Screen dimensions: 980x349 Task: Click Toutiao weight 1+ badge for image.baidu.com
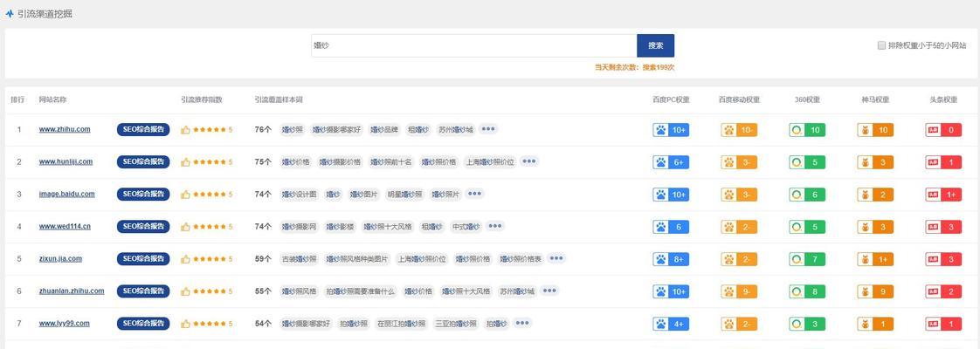pyautogui.click(x=943, y=195)
